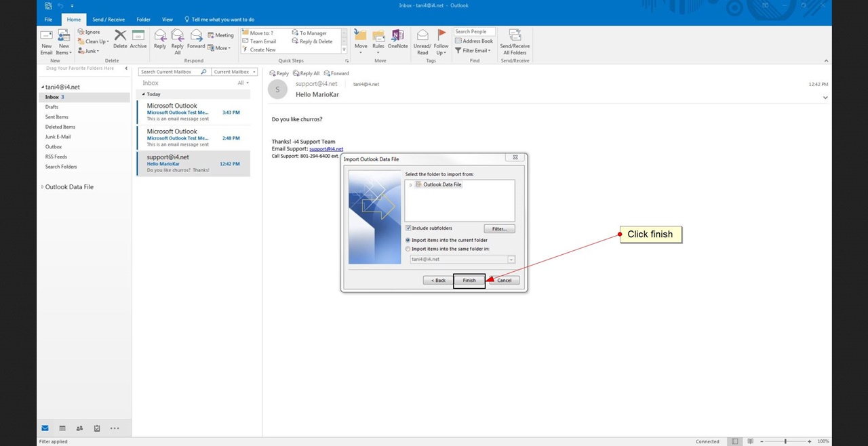This screenshot has width=868, height=446.
Task: Open the Follow Up flag menu
Action: click(x=441, y=42)
